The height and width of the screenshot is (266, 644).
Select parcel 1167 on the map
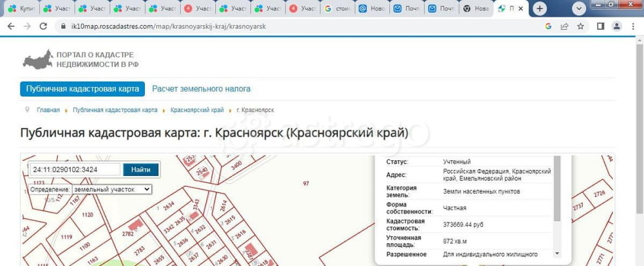click(75, 201)
